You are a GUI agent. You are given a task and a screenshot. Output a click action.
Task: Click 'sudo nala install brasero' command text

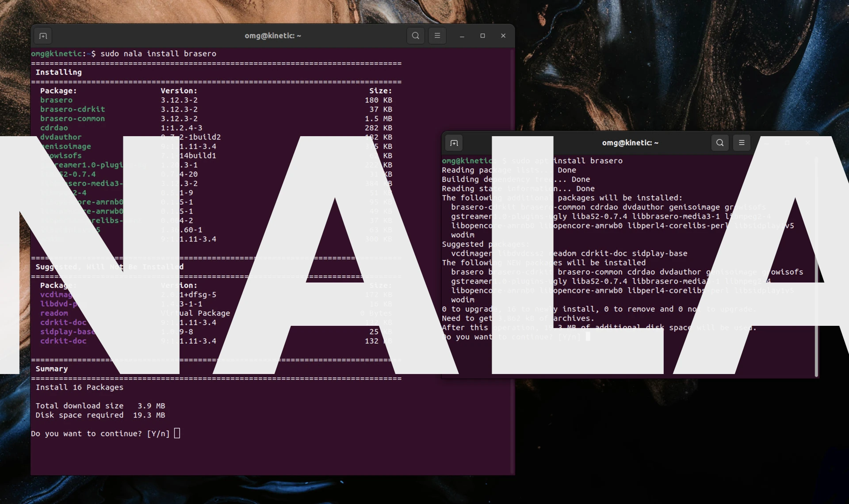(158, 53)
